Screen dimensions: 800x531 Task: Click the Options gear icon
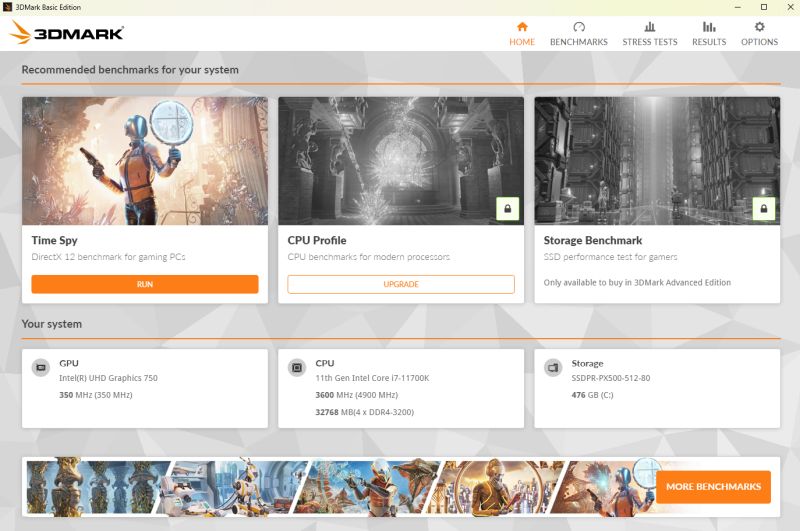point(759,27)
